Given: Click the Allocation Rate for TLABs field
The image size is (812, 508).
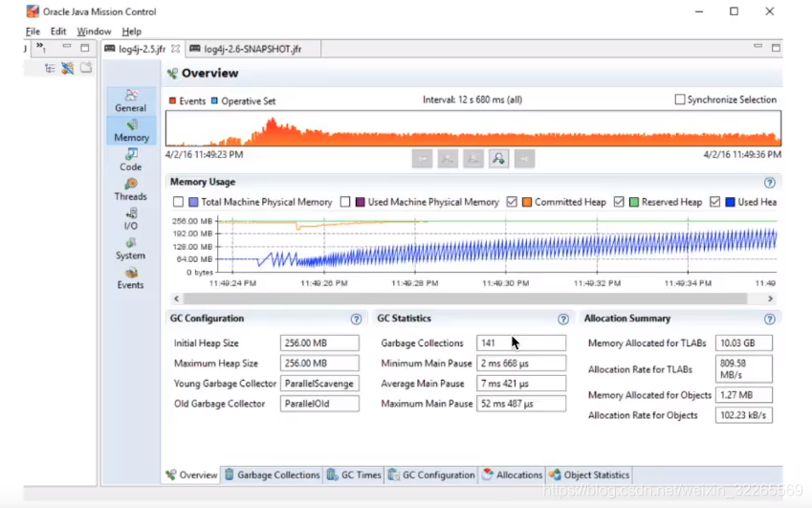Looking at the screenshot, I should coord(744,368).
